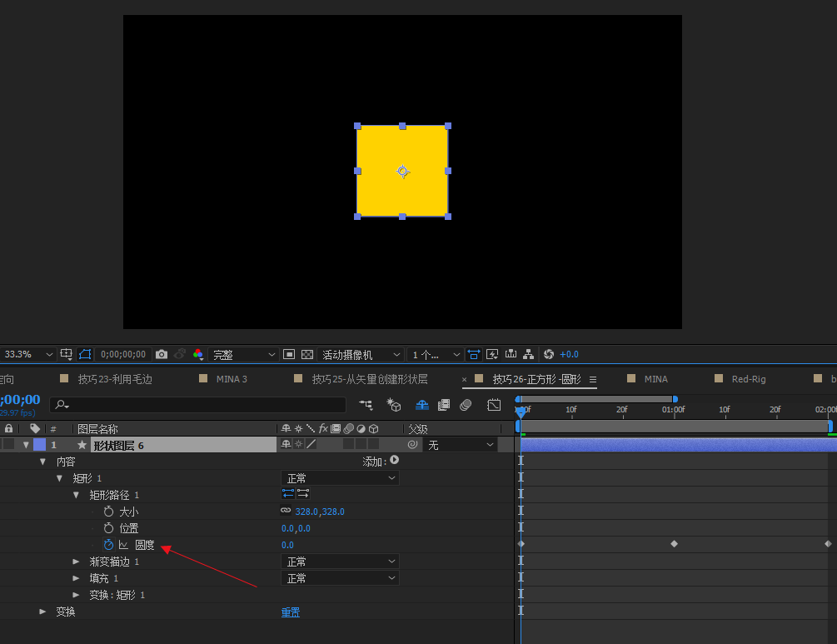
Task: Click the graph icon next to 圆度
Action: coord(124,545)
